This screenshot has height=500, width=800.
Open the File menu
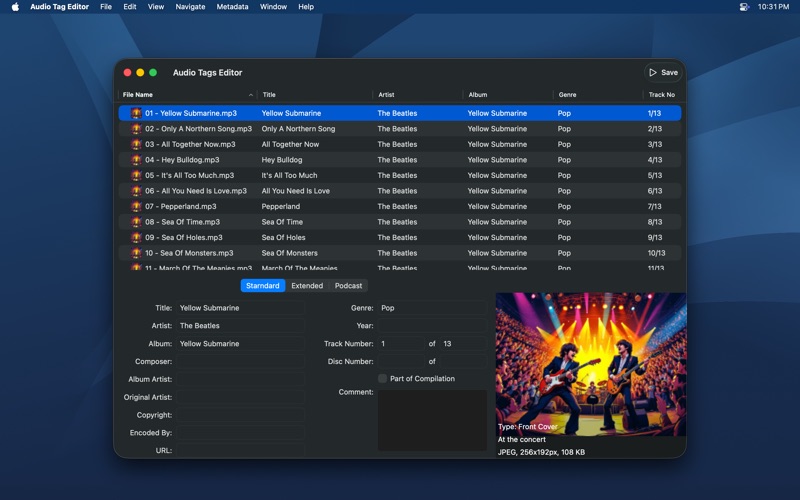click(x=106, y=7)
